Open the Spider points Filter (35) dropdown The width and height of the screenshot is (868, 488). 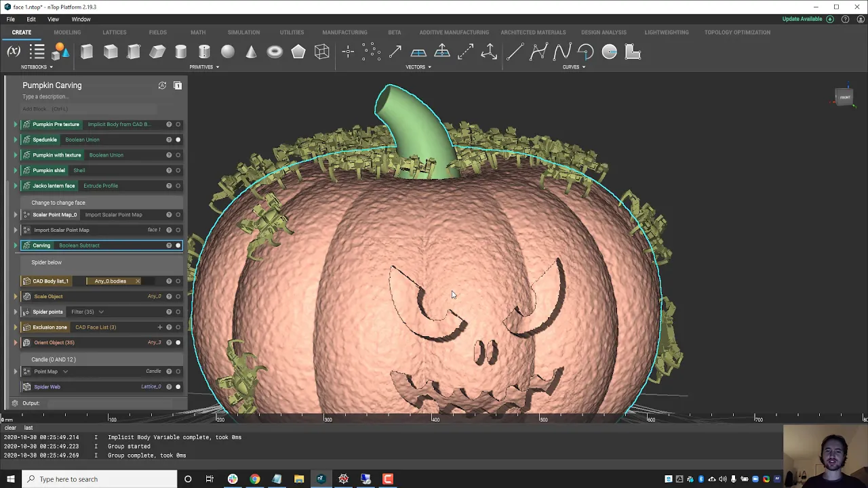[x=101, y=312]
